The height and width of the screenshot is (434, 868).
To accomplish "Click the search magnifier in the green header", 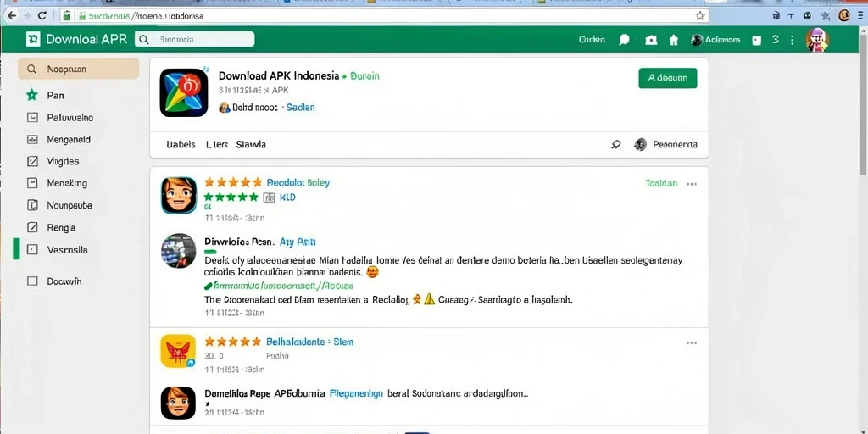I will (x=144, y=39).
